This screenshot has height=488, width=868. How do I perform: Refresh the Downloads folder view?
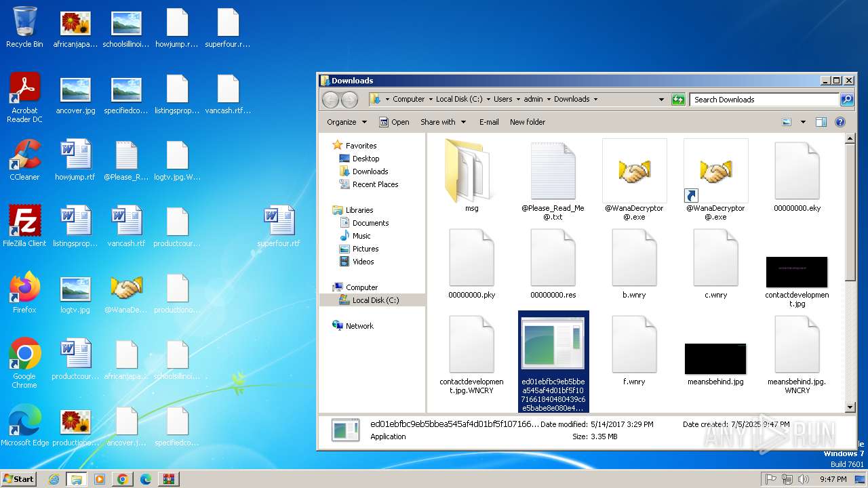[678, 100]
